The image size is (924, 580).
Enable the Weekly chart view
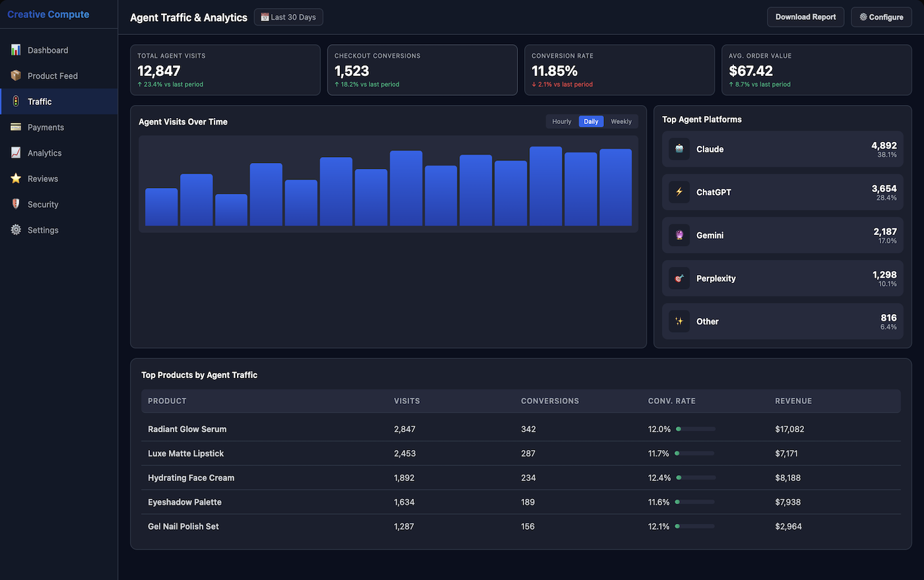pos(621,121)
